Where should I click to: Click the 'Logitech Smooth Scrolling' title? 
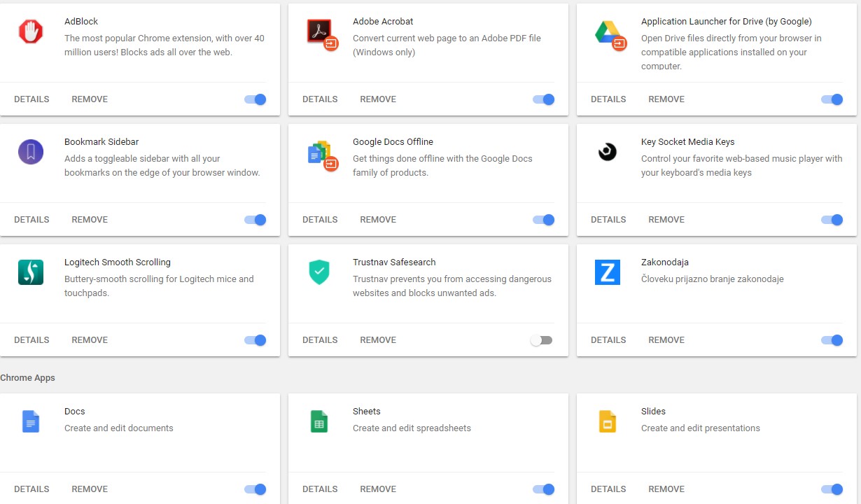[118, 262]
